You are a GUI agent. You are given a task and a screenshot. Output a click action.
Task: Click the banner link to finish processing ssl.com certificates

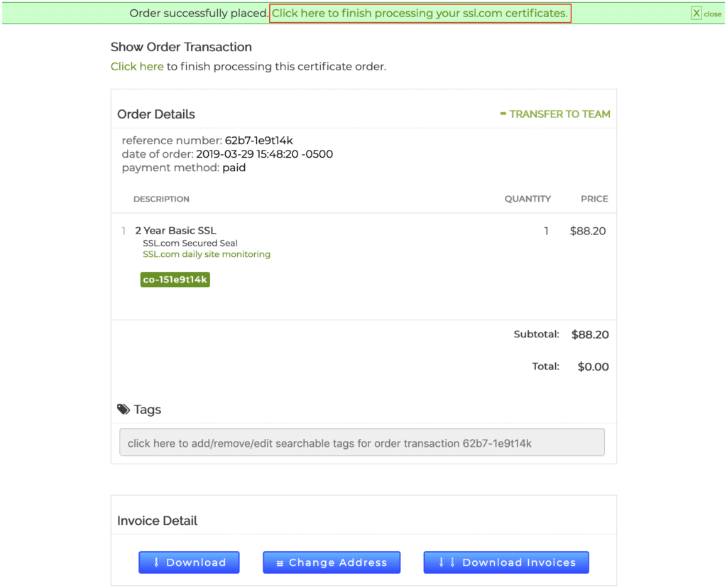coord(420,13)
